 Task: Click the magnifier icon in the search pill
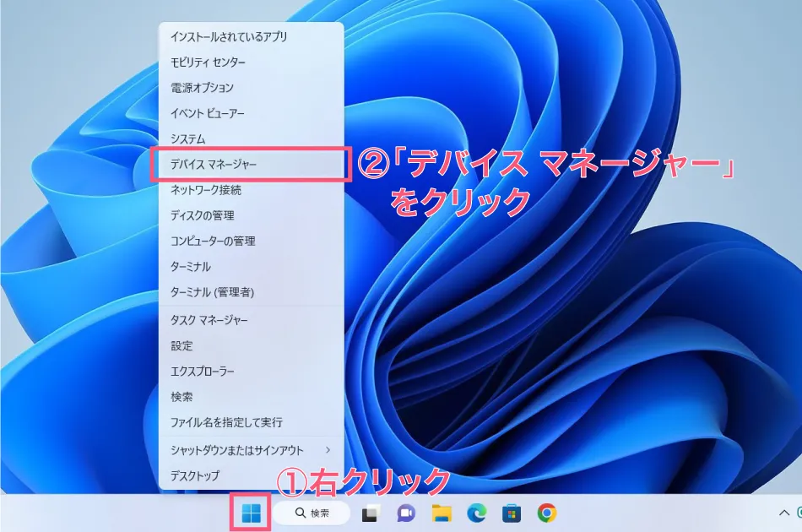point(299,513)
